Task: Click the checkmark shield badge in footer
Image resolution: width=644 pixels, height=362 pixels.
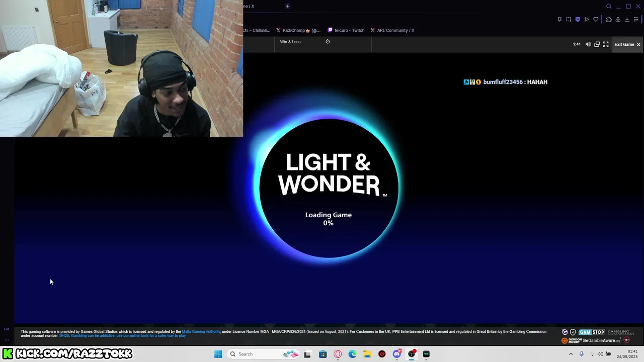Action: coord(573,332)
